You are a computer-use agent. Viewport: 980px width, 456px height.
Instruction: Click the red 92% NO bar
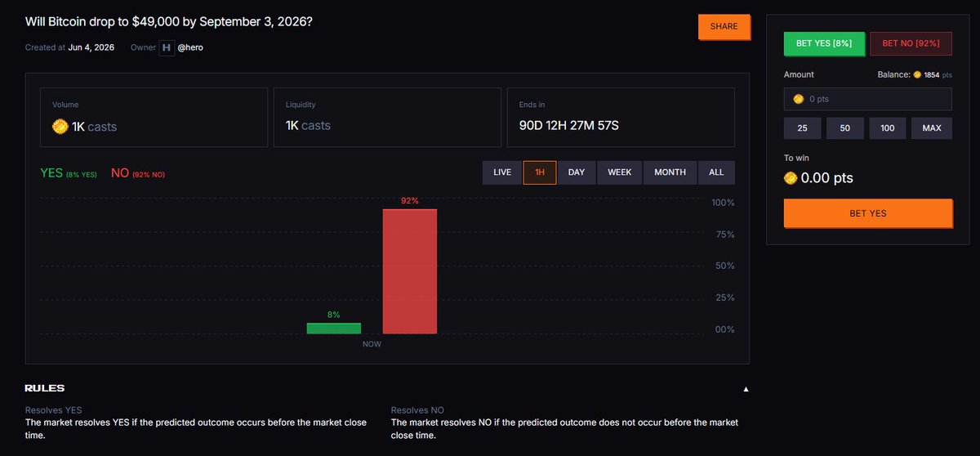pos(410,271)
